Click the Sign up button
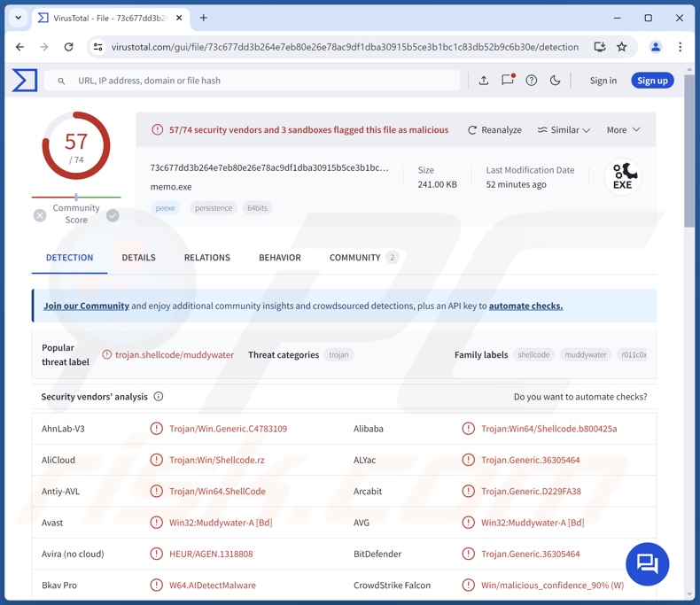 tap(652, 81)
